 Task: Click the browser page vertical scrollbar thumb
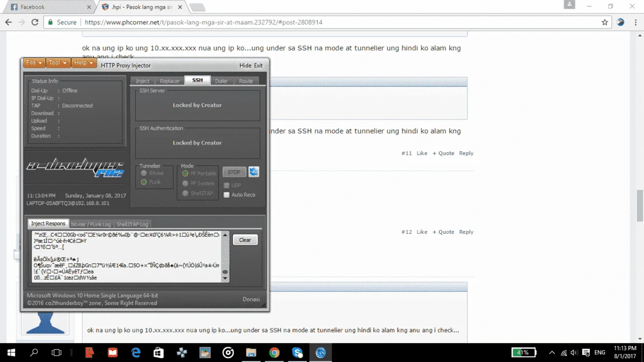640,205
